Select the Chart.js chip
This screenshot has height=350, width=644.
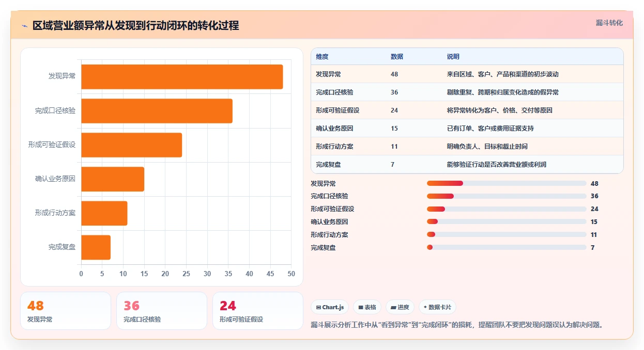tap(330, 307)
